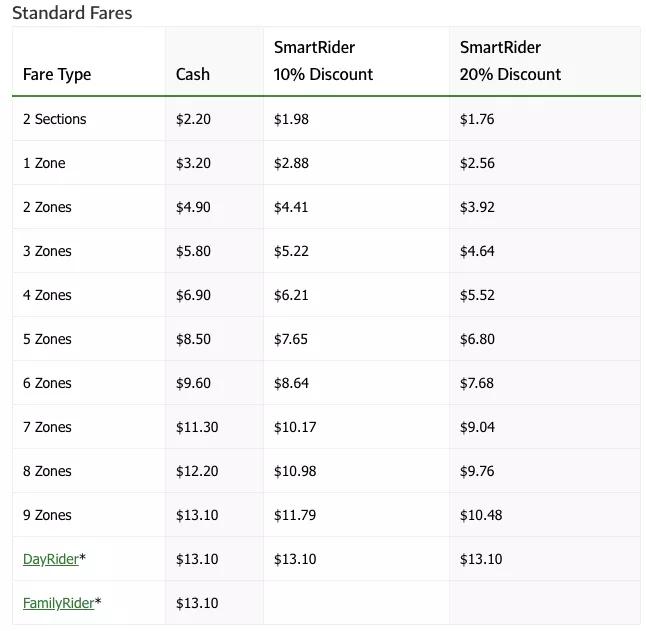Open the DayRider link
The width and height of the screenshot is (646, 631).
click(50, 559)
